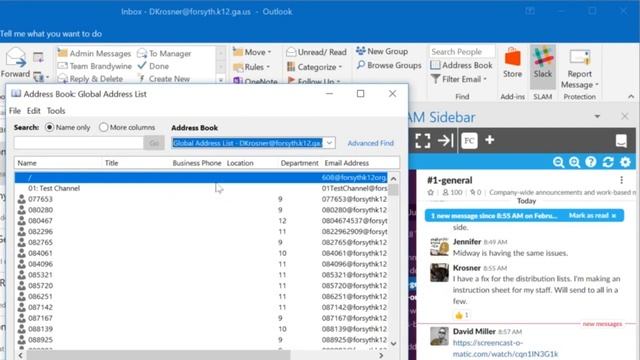This screenshot has height=360, width=640.
Task: Star the #1-general channel
Action: (430, 192)
